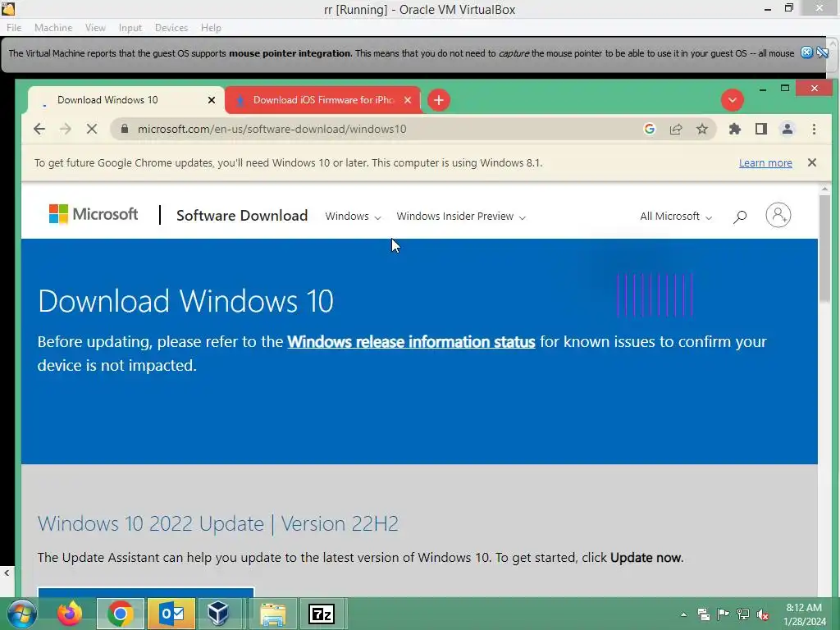Screen dimensions: 840x630
Task: Expand Windows Insider Preview dropdown
Action: pos(461,217)
